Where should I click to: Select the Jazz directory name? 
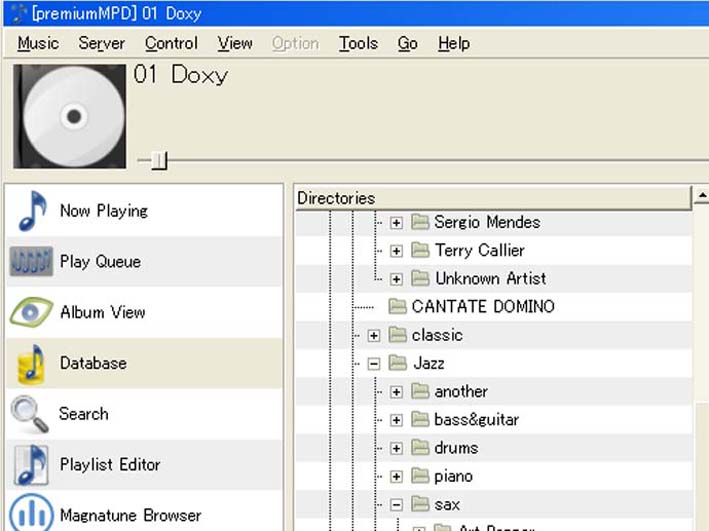pyautogui.click(x=429, y=363)
